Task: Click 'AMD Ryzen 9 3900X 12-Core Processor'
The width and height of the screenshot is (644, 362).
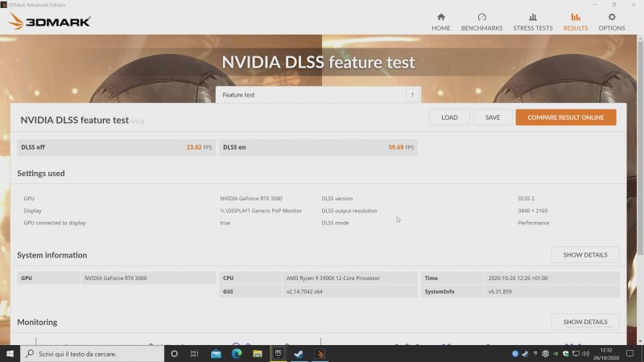Action: pyautogui.click(x=332, y=278)
